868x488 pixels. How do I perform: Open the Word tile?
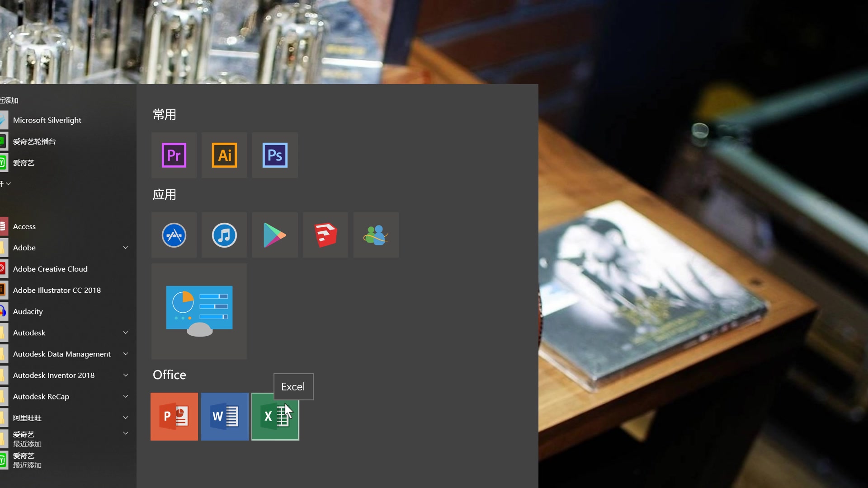coord(225,416)
